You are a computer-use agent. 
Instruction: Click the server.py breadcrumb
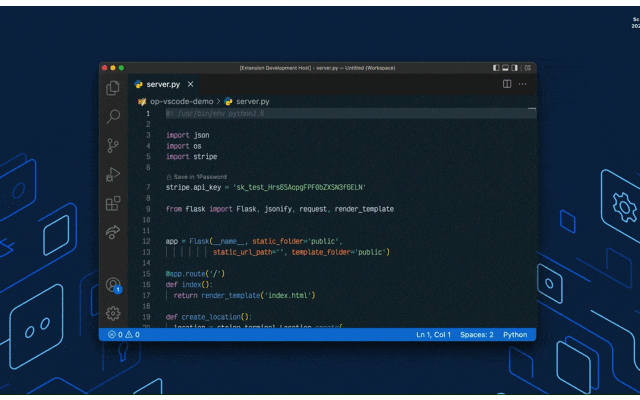[253, 101]
